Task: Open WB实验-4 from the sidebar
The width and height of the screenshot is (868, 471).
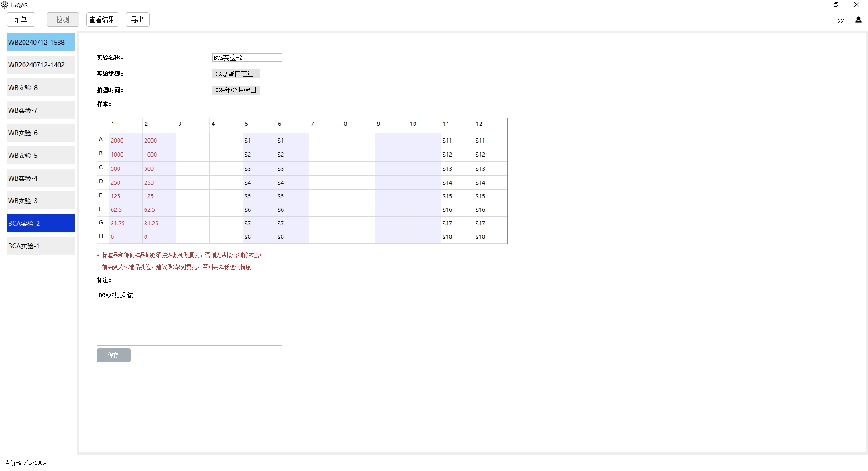Action: [41, 178]
